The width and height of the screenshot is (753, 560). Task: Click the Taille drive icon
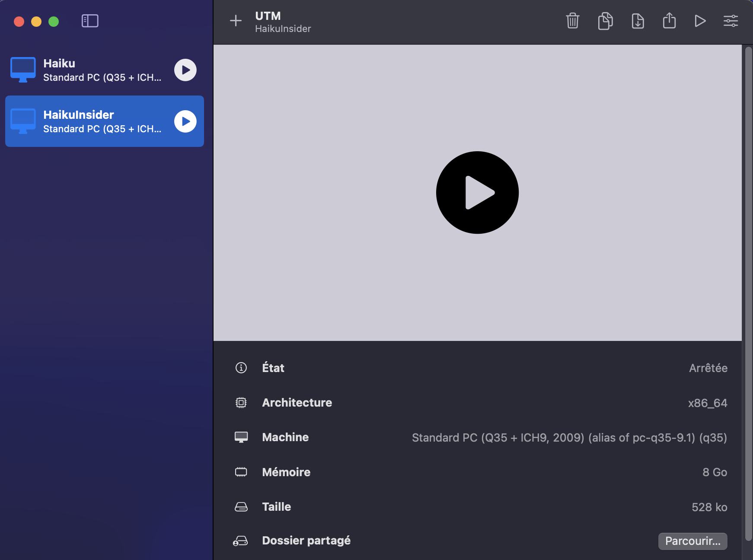241,507
